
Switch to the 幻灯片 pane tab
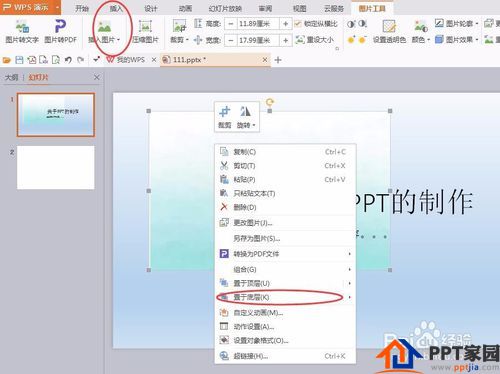(x=38, y=77)
